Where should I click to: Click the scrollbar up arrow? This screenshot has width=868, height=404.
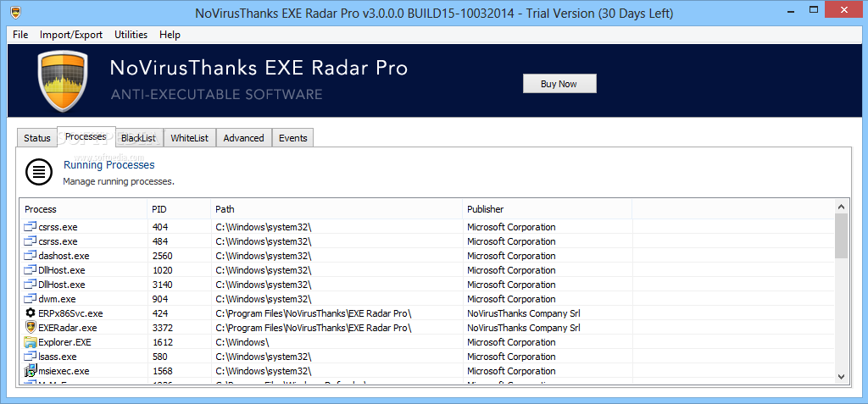tap(841, 207)
